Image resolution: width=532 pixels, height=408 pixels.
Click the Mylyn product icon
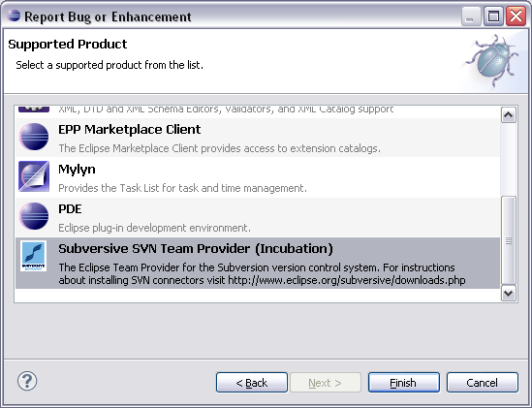[x=34, y=176]
